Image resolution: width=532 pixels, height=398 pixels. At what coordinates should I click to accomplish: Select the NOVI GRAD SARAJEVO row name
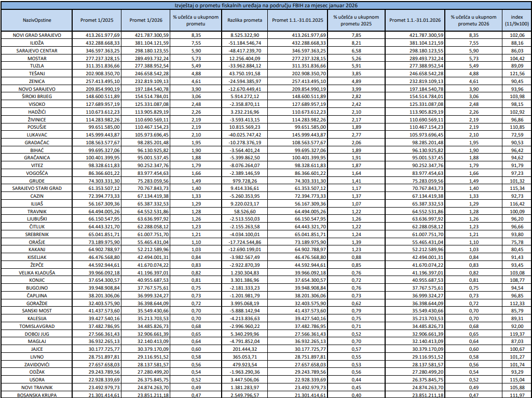coord(37,35)
